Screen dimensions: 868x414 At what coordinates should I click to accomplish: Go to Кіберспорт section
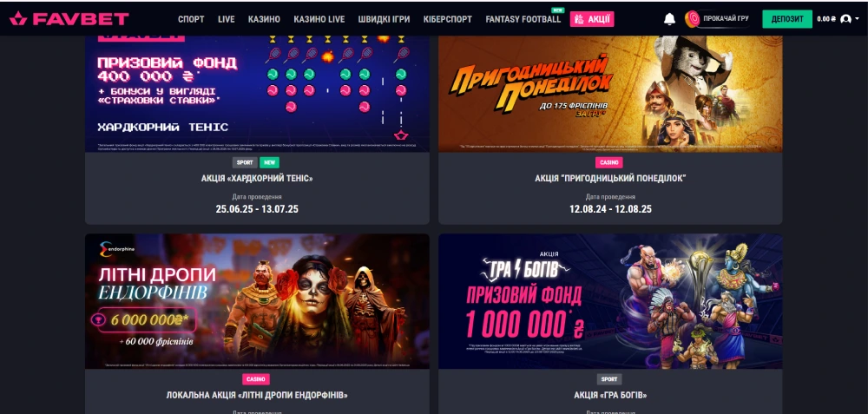point(447,19)
